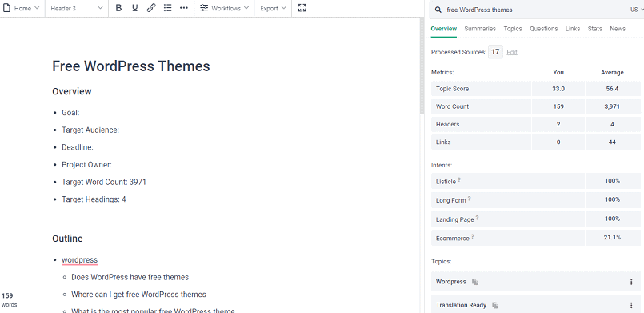Open more formatting options ellipsis
Image resolution: width=644 pixels, height=313 pixels.
point(183,8)
